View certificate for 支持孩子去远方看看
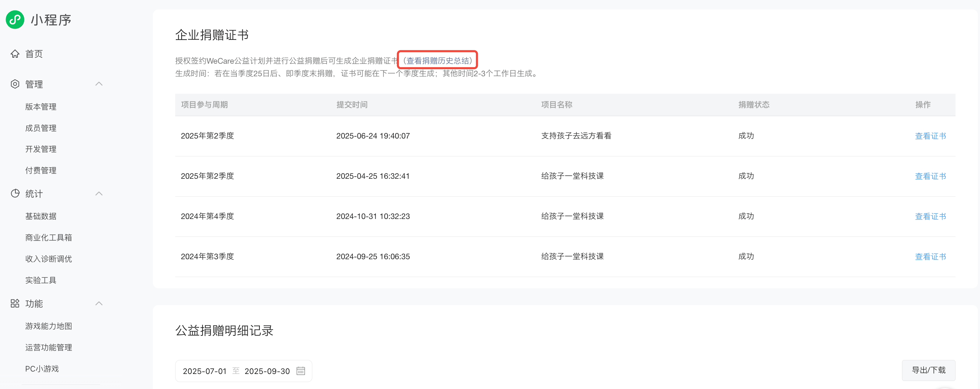The width and height of the screenshot is (980, 389). click(930, 136)
